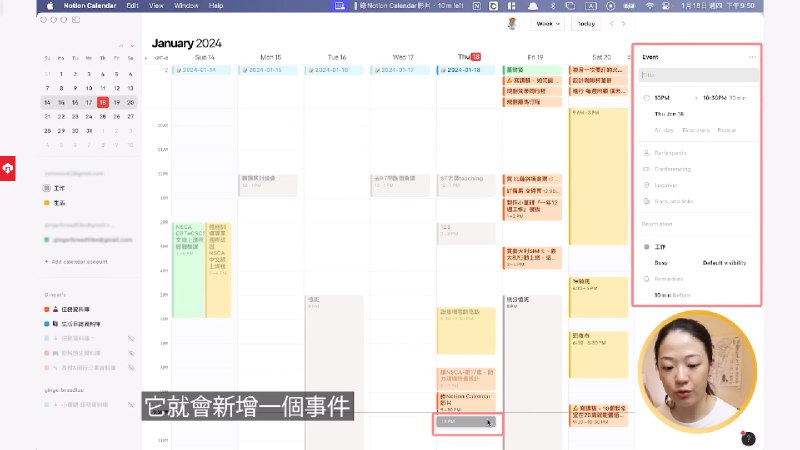The image size is (800, 450).
Task: Go to the previous week arrow
Action: (x=611, y=23)
